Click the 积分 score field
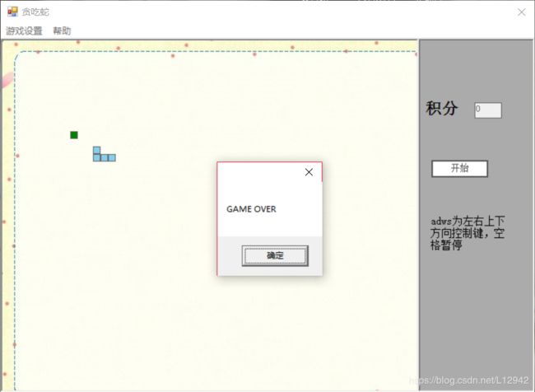Screen dimensions: 535x392 point(488,110)
